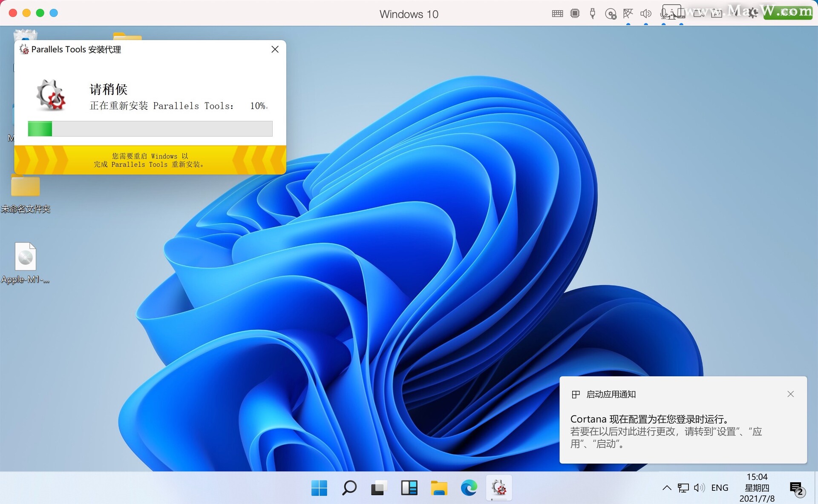The width and height of the screenshot is (818, 504).
Task: Click the keyboard icon in Parallels toolbar
Action: 557,14
